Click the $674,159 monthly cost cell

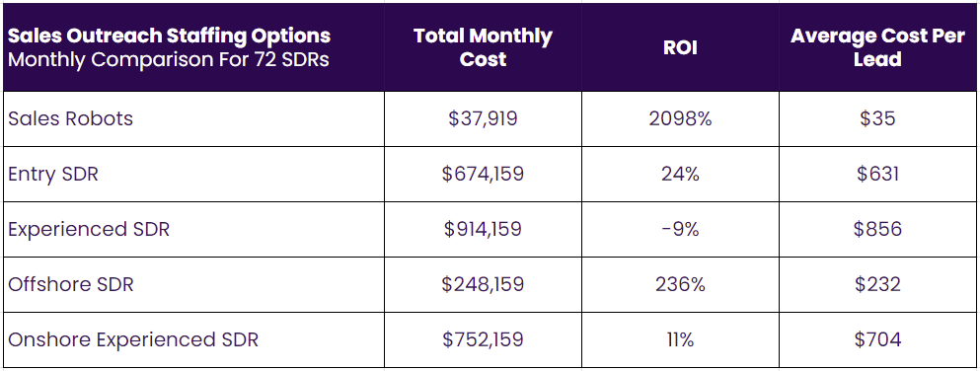coord(483,174)
